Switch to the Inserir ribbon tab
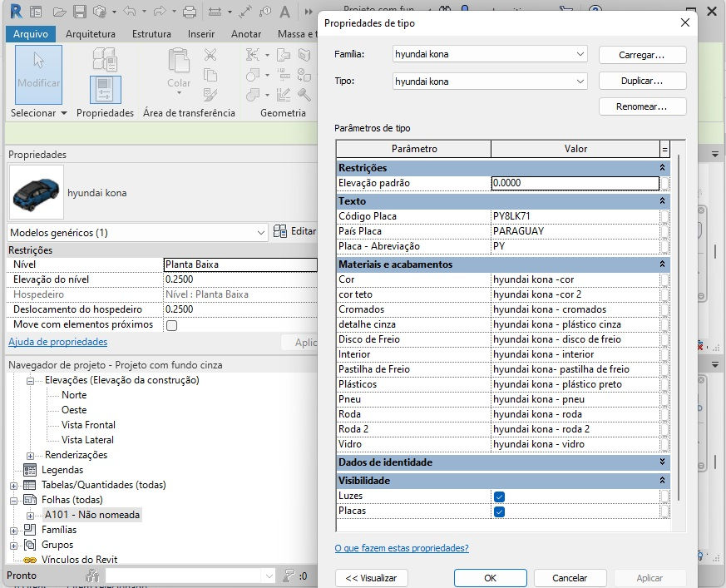The height and width of the screenshot is (588, 726). coord(201,34)
